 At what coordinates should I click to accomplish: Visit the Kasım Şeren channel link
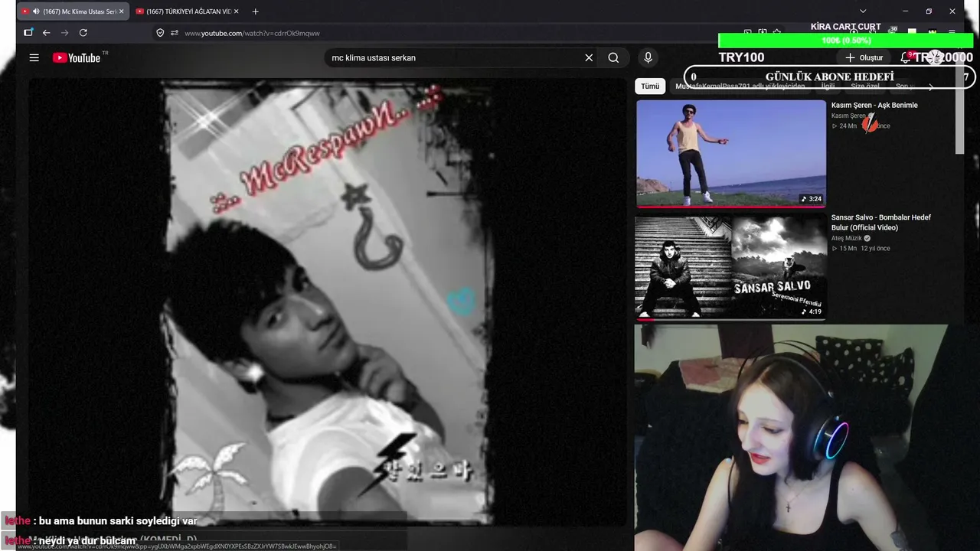pyautogui.click(x=848, y=116)
